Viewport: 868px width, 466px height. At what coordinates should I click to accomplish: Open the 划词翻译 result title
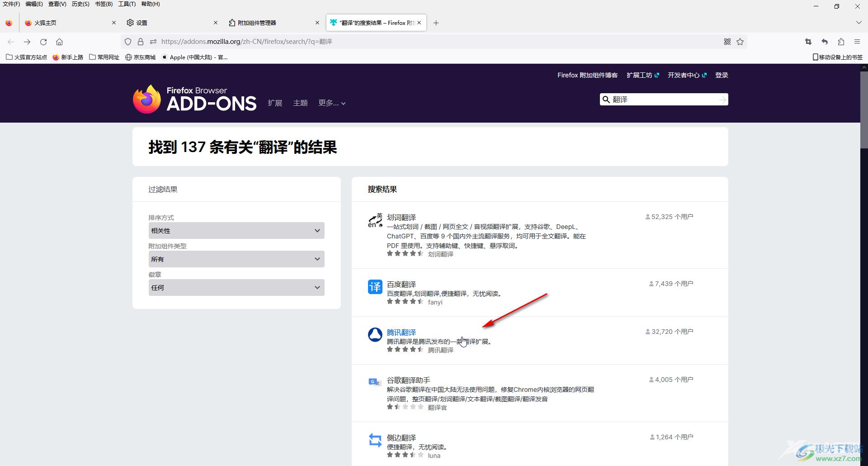(x=401, y=218)
